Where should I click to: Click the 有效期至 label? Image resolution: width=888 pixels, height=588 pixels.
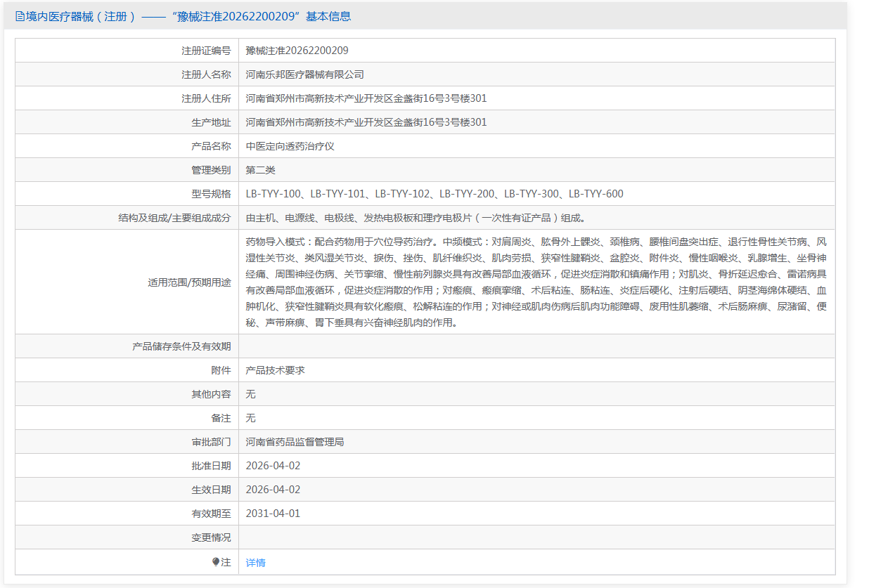[x=211, y=514]
